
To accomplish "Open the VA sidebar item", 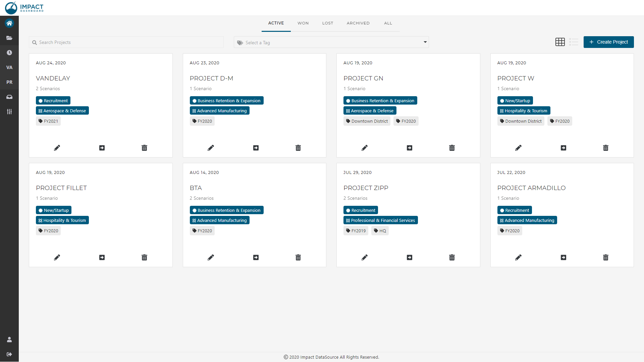I will [9, 67].
